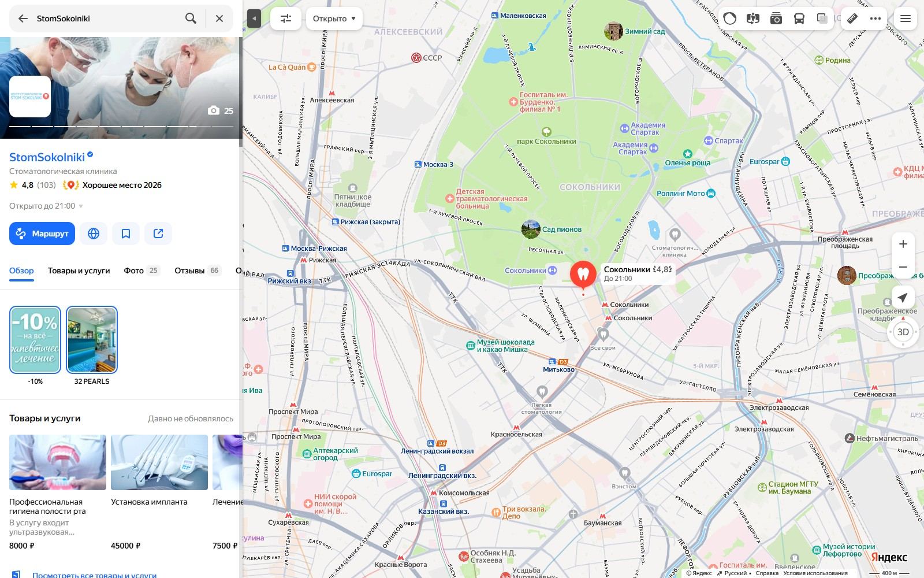Image resolution: width=924 pixels, height=578 pixels.
Task: Go back using the search bar arrow
Action: (23, 18)
